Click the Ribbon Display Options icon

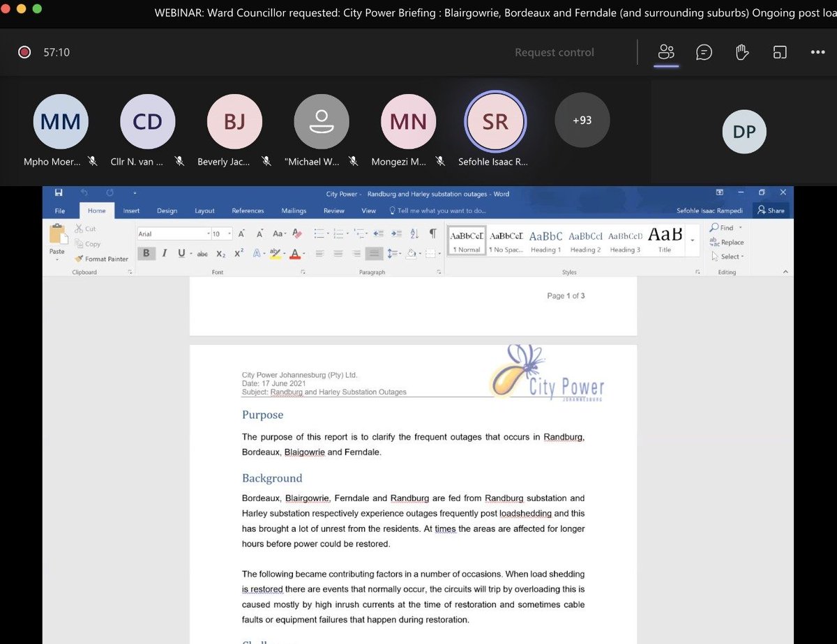(x=720, y=193)
